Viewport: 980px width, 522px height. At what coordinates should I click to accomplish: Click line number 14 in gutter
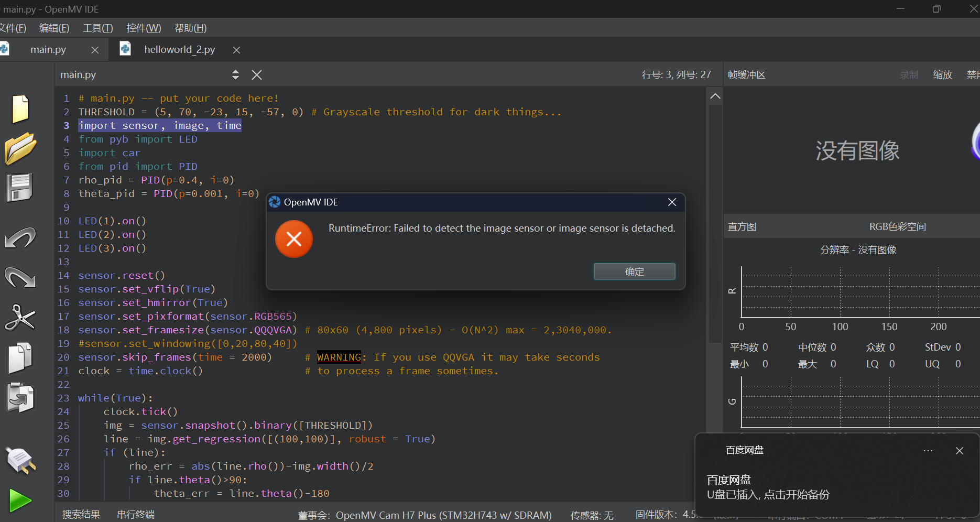[63, 275]
